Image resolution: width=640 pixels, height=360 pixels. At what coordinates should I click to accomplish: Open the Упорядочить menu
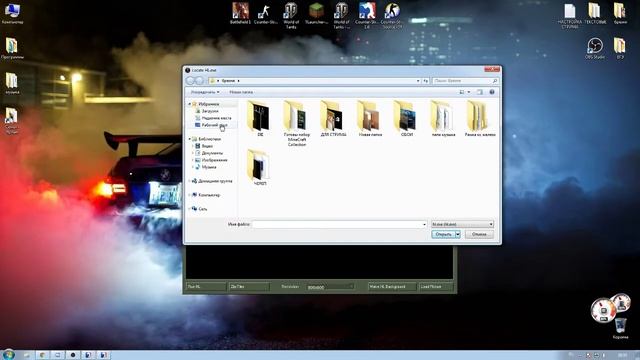point(205,92)
